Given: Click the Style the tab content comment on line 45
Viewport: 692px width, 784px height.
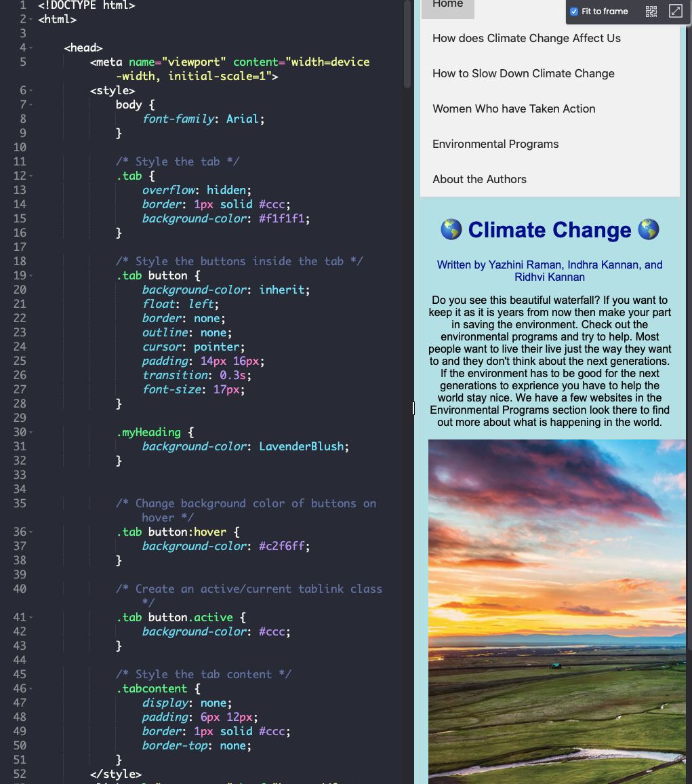Looking at the screenshot, I should point(203,675).
